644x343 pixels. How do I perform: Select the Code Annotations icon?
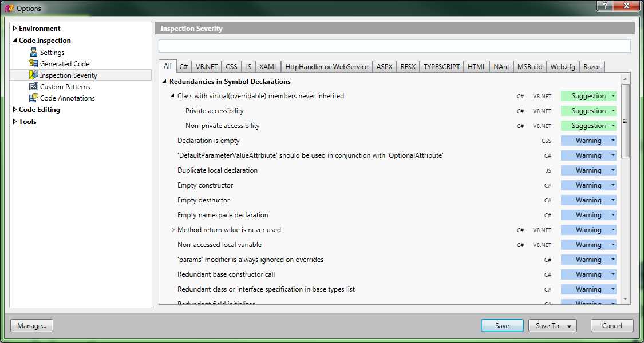point(34,98)
